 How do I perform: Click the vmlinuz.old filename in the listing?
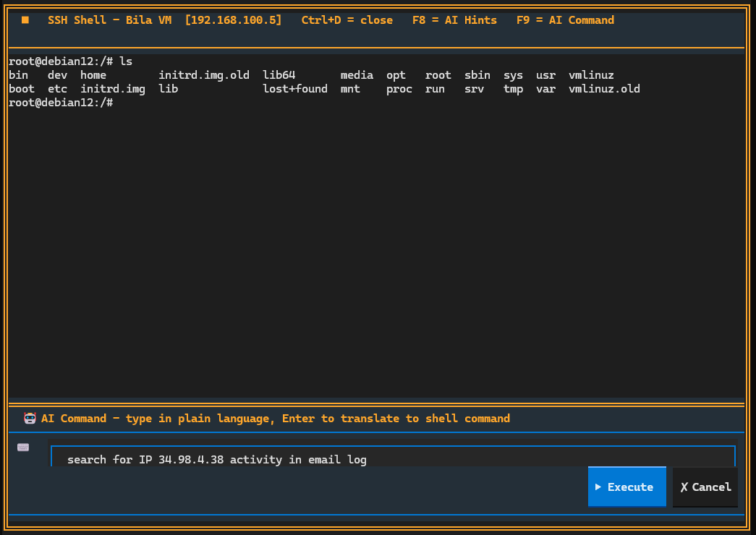tap(604, 88)
